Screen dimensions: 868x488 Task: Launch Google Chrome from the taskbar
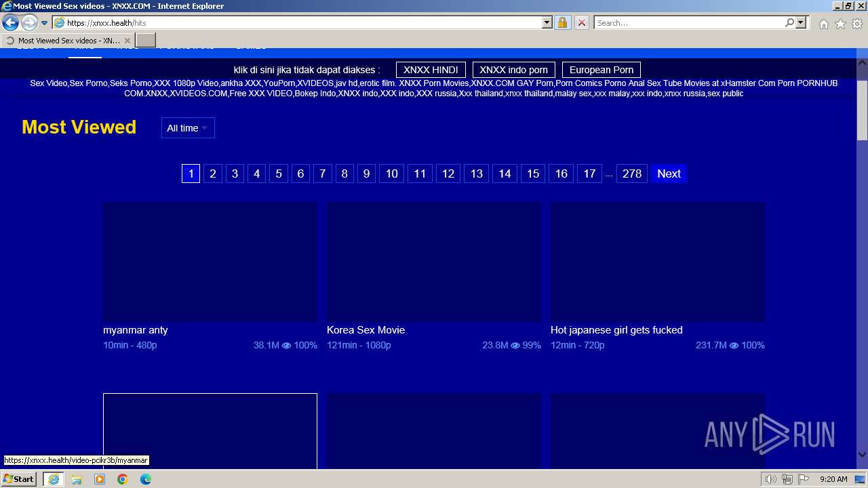123,479
